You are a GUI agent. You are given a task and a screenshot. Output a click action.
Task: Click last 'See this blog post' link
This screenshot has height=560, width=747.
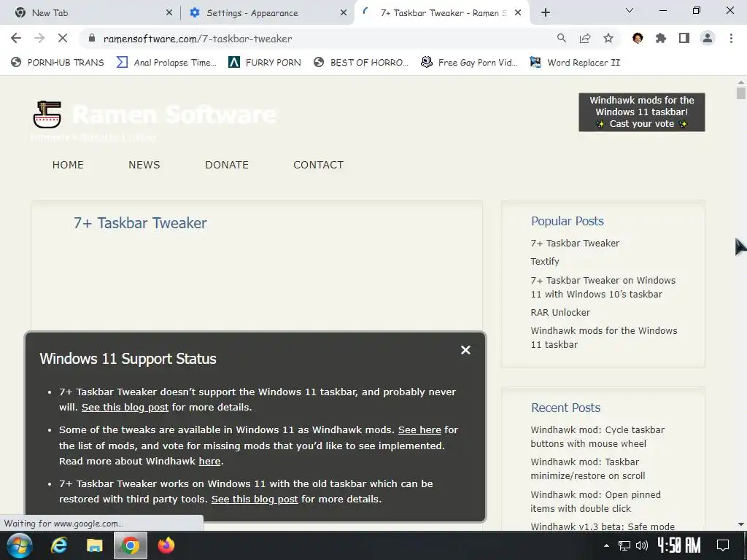[x=255, y=499]
